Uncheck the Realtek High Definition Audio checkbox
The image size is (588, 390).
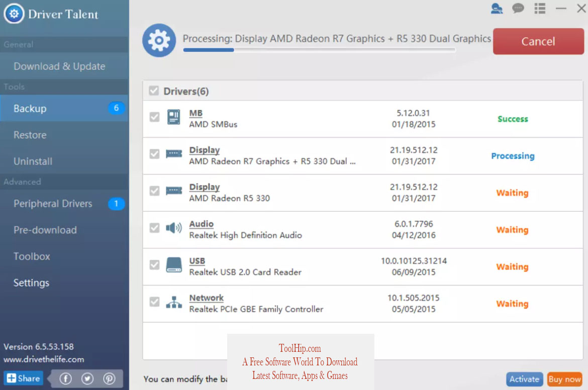[154, 228]
